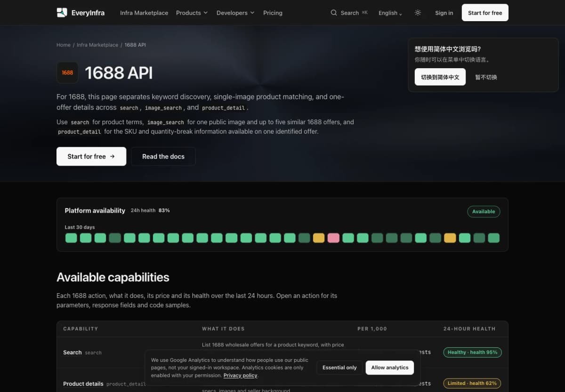The width and height of the screenshot is (565, 392).
Task: Open the English language selector
Action: [x=390, y=13]
